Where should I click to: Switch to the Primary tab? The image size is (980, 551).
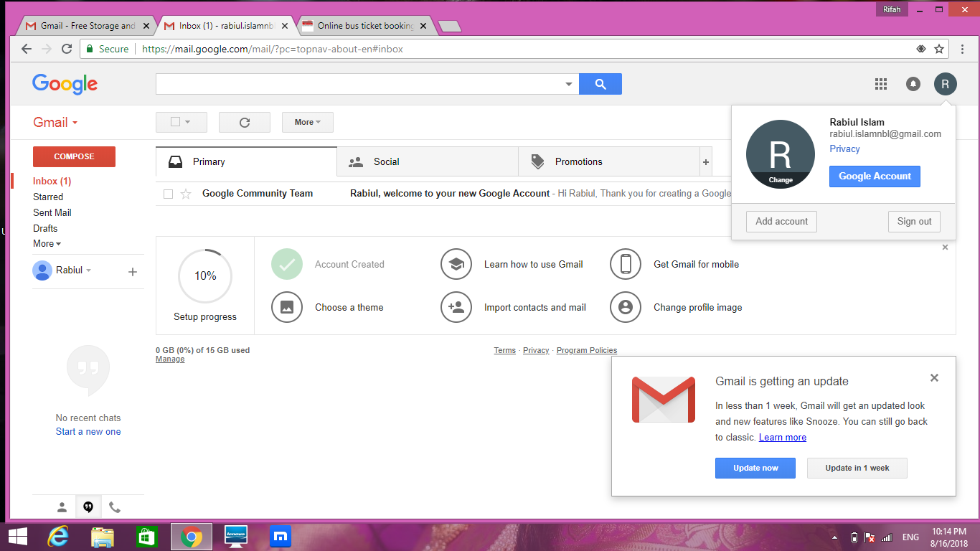(246, 161)
